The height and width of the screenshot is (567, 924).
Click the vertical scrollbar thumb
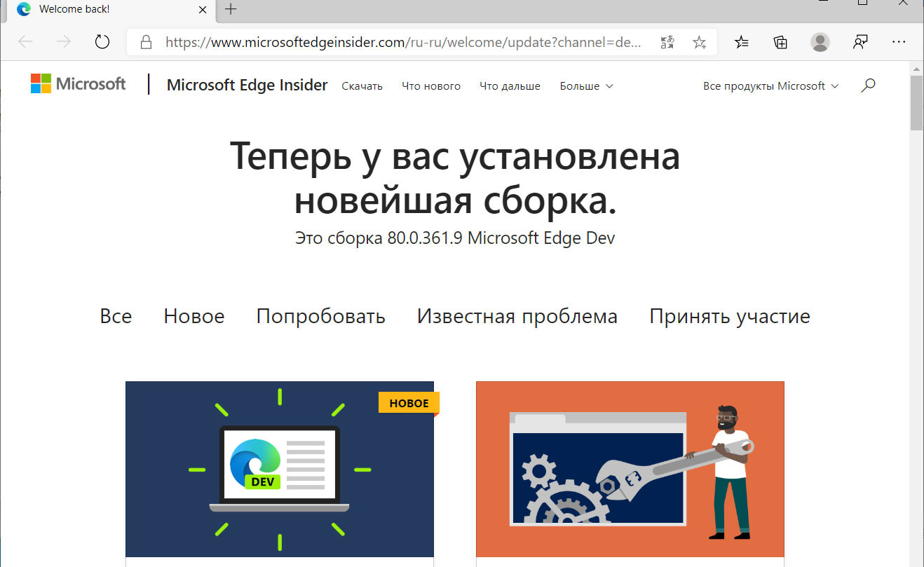[x=916, y=102]
